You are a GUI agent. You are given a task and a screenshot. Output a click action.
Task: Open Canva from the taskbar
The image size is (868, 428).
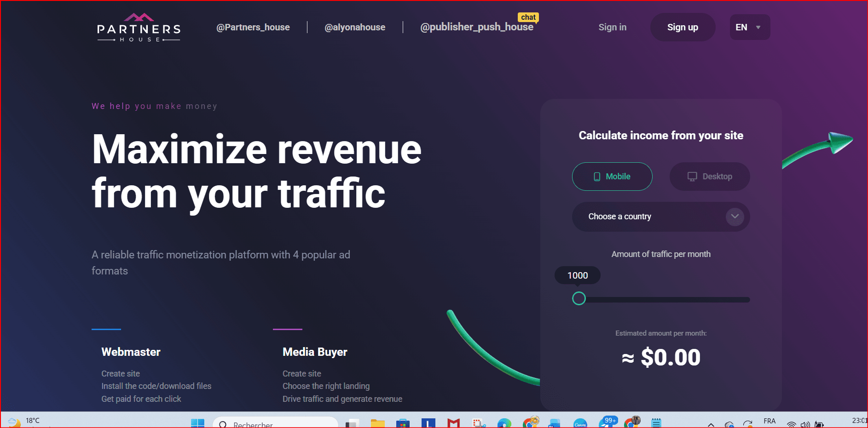tap(580, 423)
